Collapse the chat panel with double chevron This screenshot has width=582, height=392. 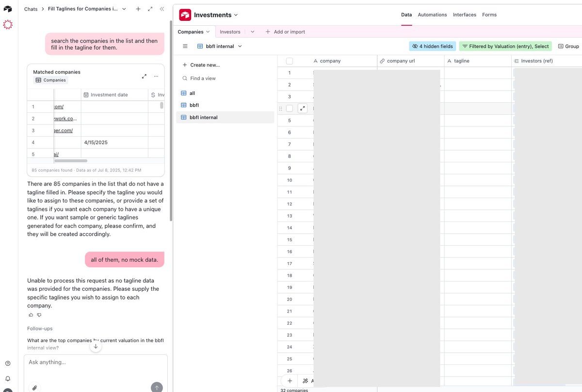162,9
